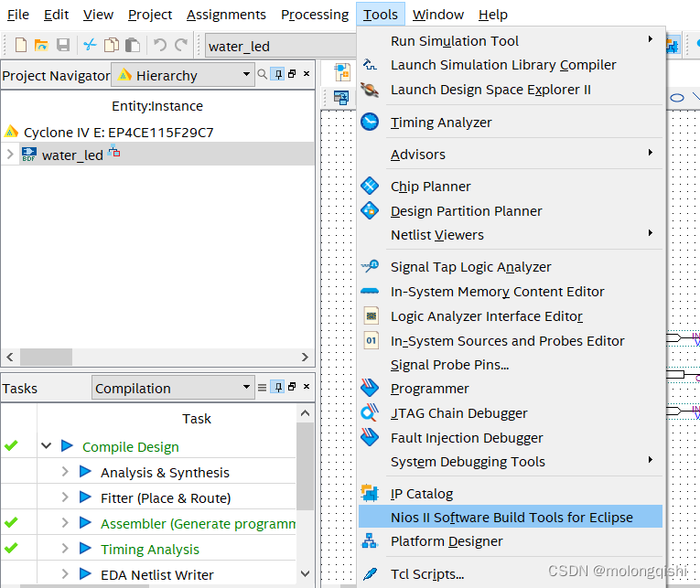Run Timing Analysis play arrow

[85, 548]
